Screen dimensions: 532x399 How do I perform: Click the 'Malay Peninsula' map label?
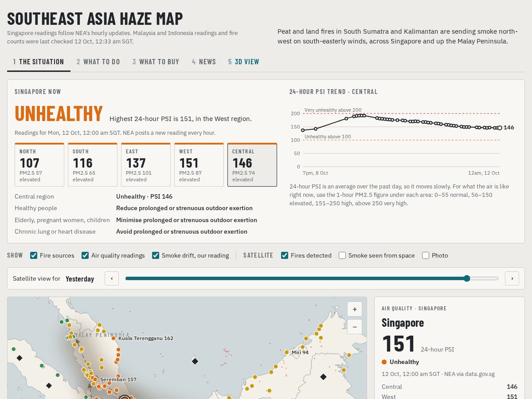coord(102,335)
